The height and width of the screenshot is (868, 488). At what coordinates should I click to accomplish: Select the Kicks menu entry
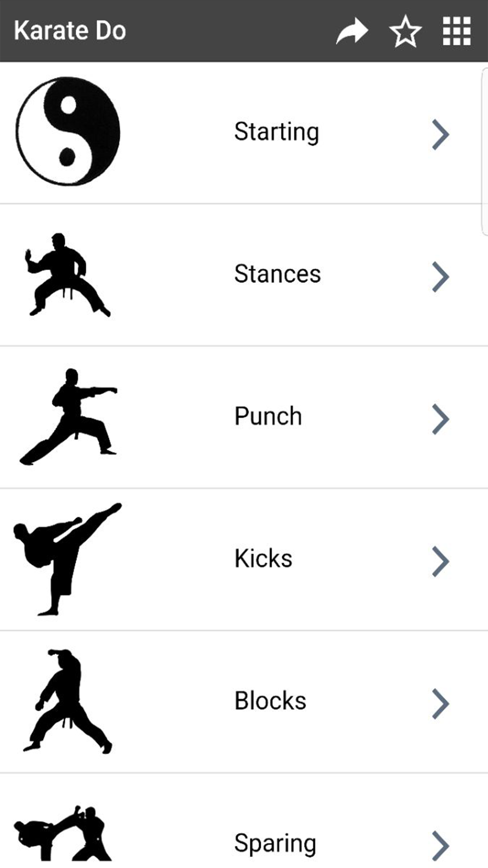click(x=263, y=558)
